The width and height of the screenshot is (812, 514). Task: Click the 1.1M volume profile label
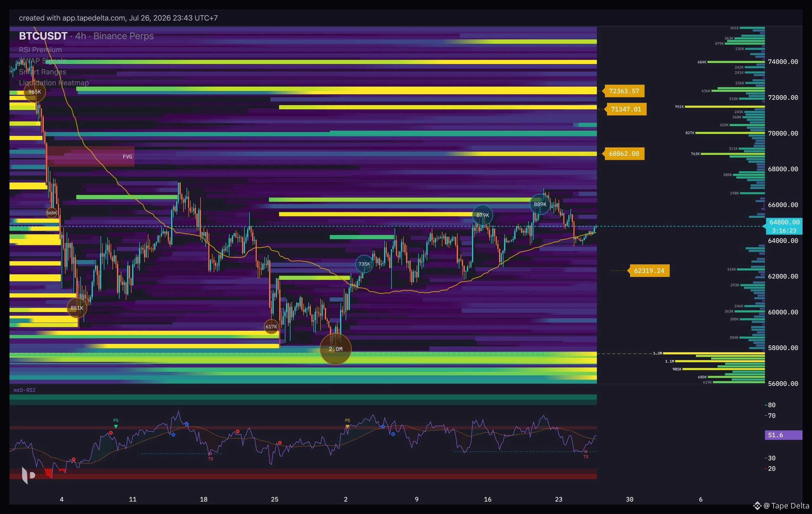coord(670,361)
